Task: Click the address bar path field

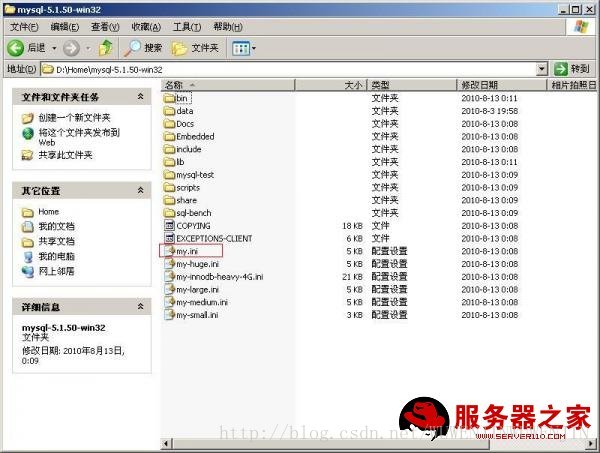Action: tap(289, 69)
